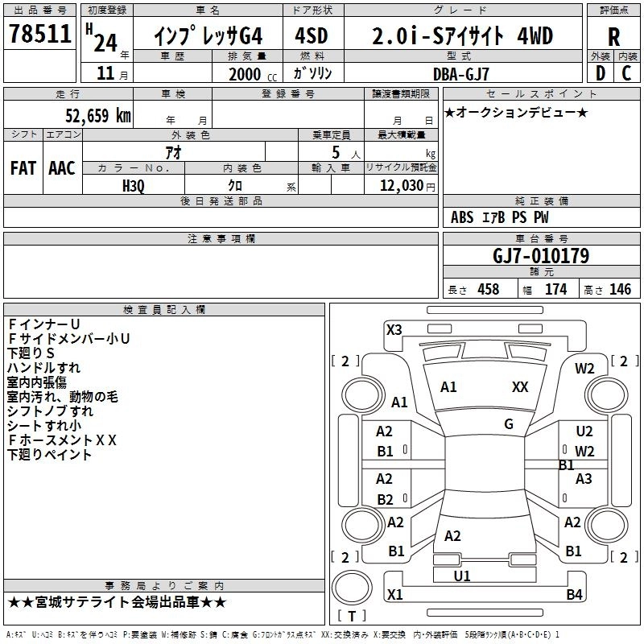644x644 pixels.
Task: Select the note シフトノブすれ
Action: pyautogui.click(x=51, y=411)
